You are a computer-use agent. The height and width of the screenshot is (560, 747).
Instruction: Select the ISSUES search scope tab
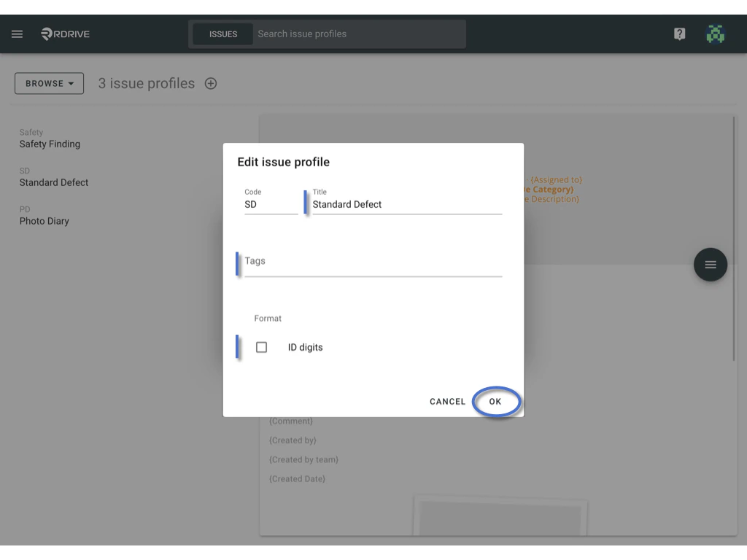[x=222, y=34]
